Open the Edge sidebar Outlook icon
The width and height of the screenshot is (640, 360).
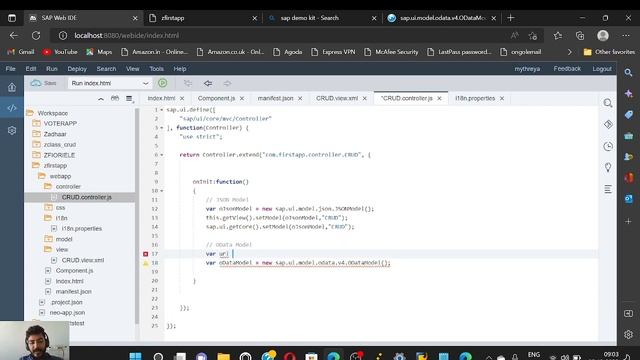629,199
